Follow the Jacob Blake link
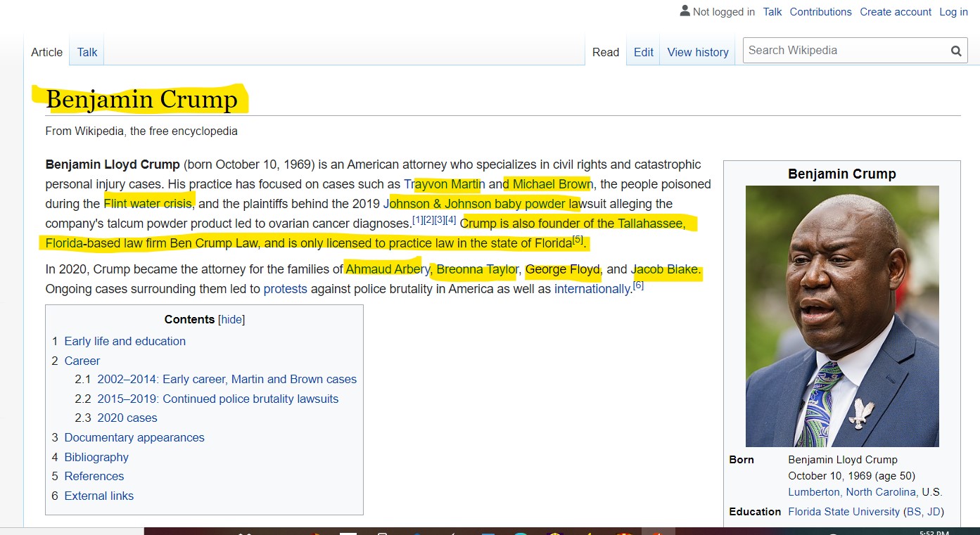The image size is (980, 535). coord(665,269)
